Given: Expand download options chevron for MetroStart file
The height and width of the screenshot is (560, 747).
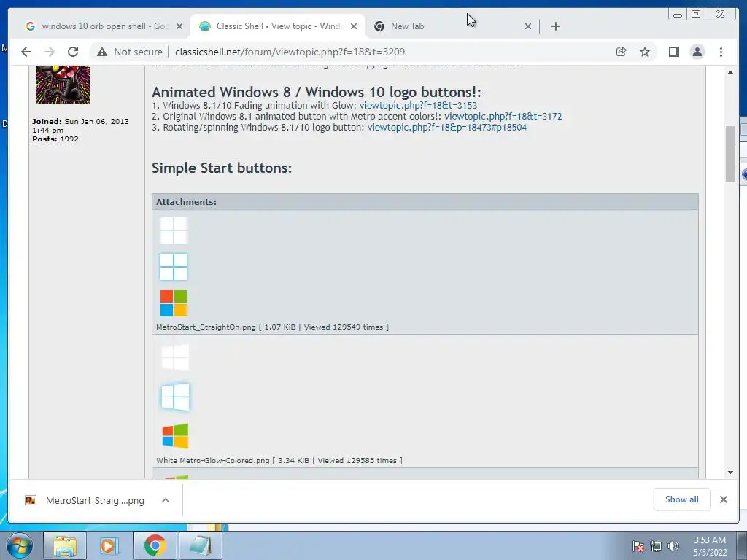Looking at the screenshot, I should pyautogui.click(x=166, y=500).
